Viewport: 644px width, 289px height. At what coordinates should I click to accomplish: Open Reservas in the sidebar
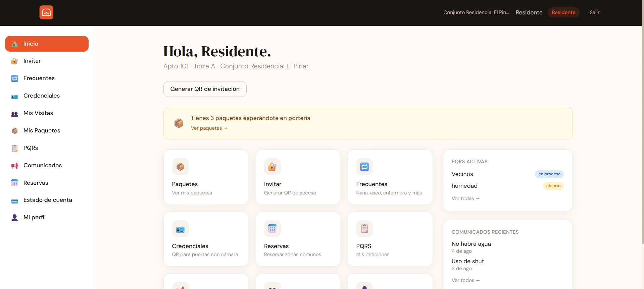pos(47,183)
